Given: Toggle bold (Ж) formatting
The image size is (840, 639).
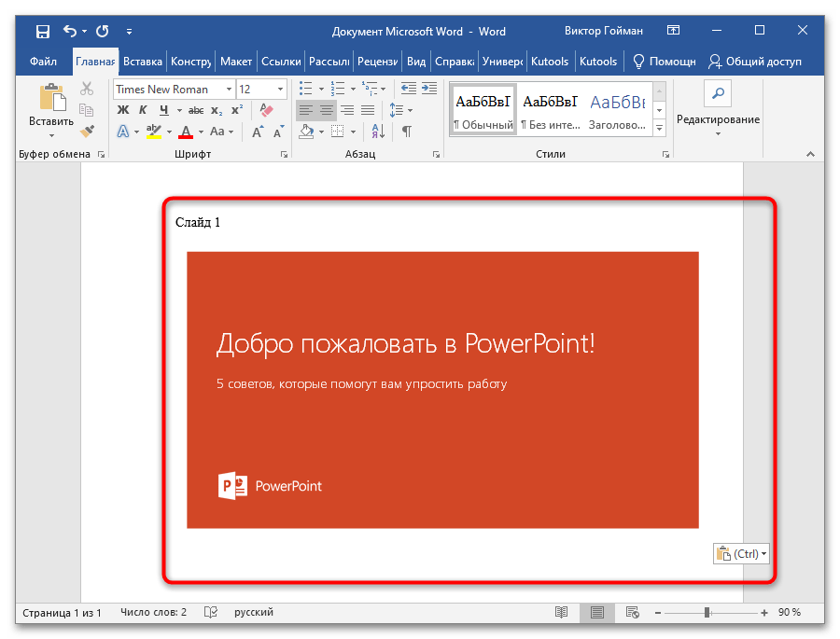Looking at the screenshot, I should click(123, 110).
